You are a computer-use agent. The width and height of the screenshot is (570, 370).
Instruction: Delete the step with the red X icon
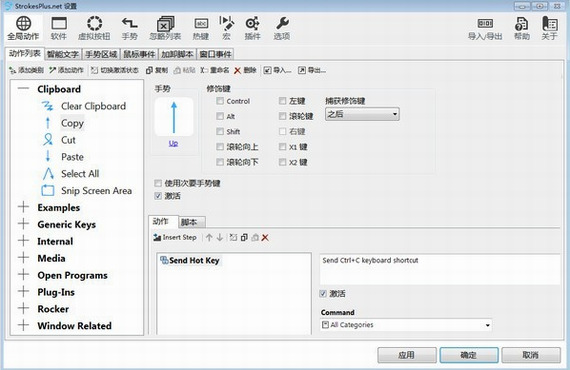(265, 238)
